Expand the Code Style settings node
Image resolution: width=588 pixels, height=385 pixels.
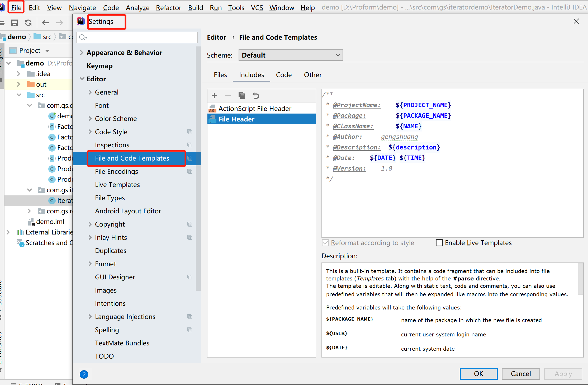[x=90, y=132]
